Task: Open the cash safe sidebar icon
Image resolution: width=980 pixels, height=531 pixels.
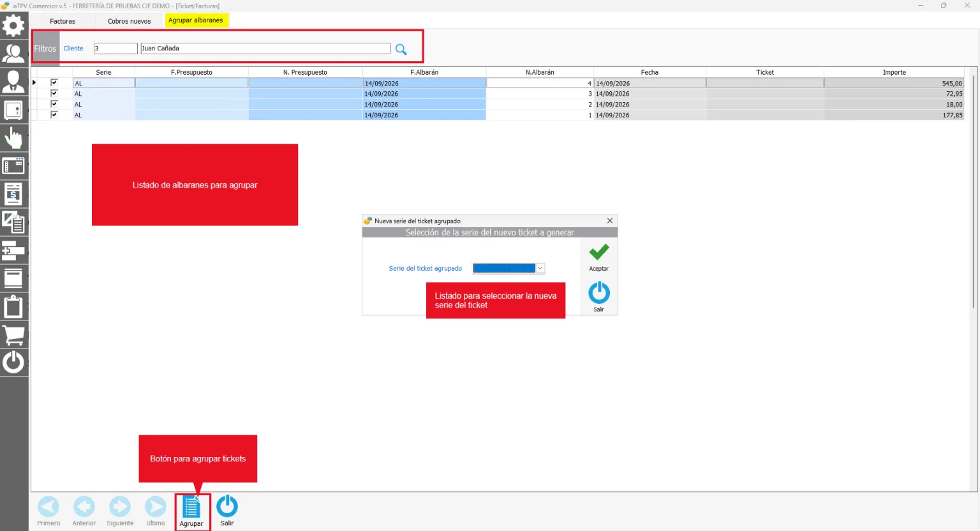Action: tap(13, 110)
